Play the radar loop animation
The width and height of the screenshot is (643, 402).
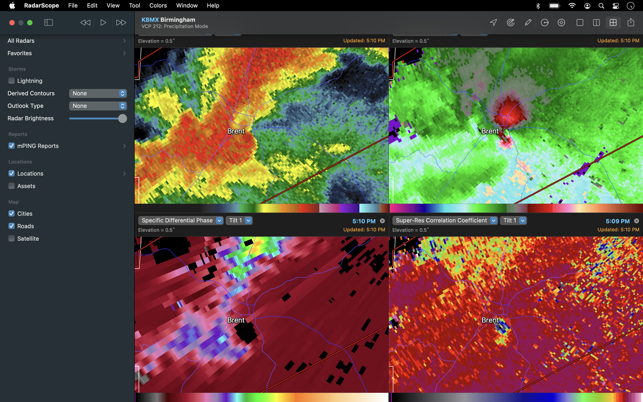coord(103,23)
